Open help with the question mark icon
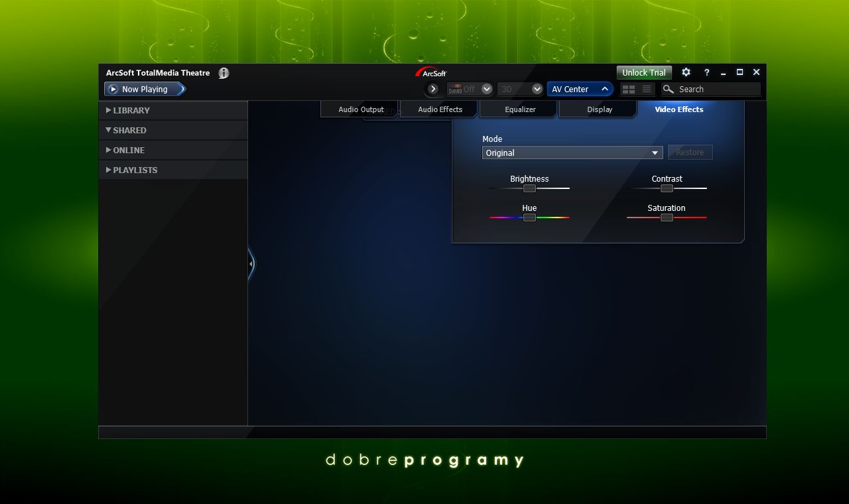Image resolution: width=849 pixels, height=504 pixels. [706, 72]
